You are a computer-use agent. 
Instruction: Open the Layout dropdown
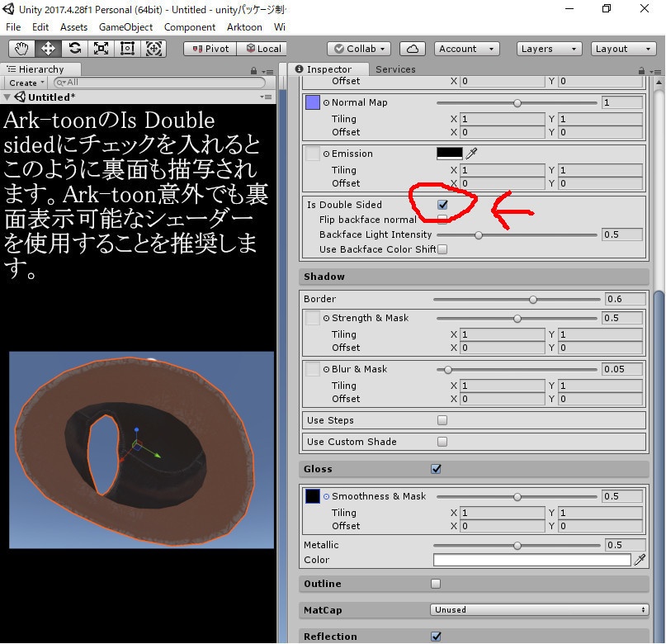[x=623, y=49]
